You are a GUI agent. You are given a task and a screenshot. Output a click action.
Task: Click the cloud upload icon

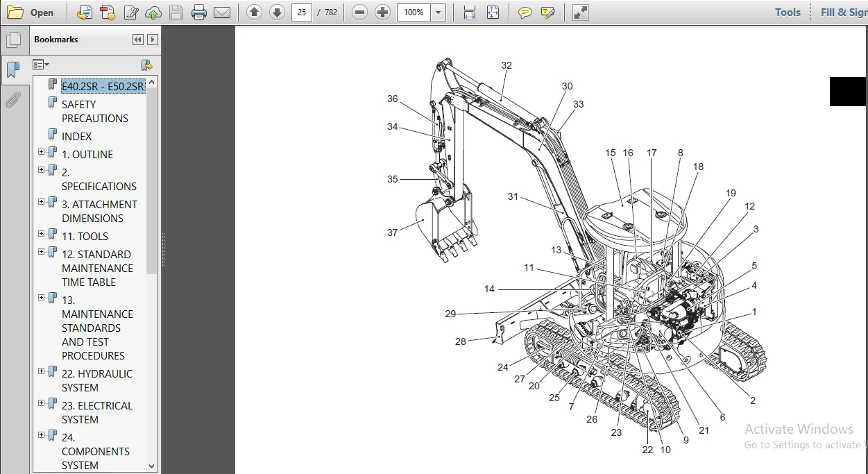click(x=153, y=12)
